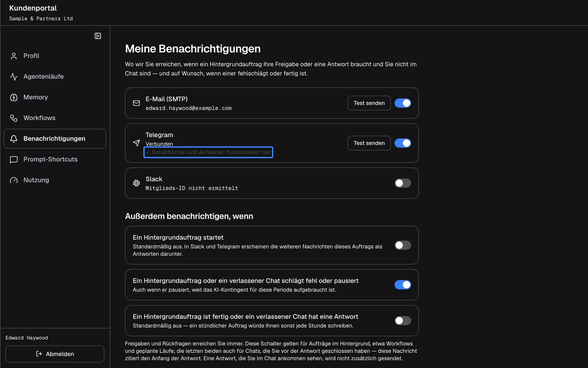588x368 pixels.
Task: Click the logout arrow icon in Abmelden
Action: coord(39,354)
